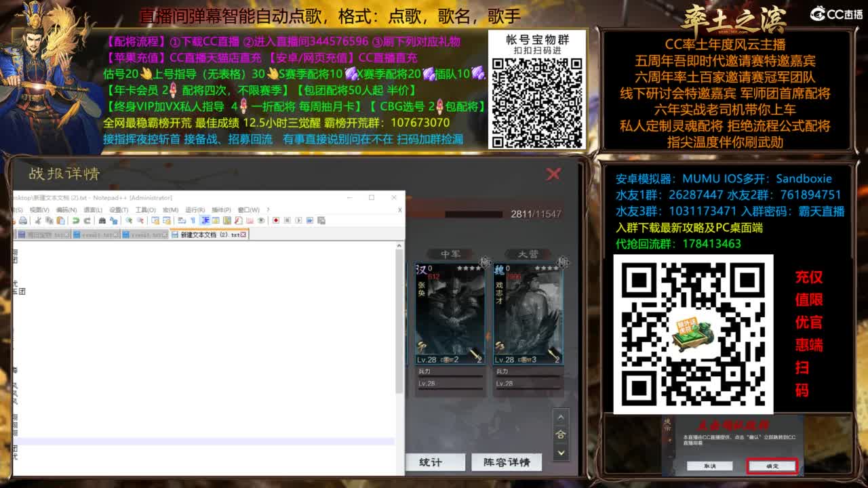Click the 中军 position label
The image size is (868, 488).
[x=450, y=254]
